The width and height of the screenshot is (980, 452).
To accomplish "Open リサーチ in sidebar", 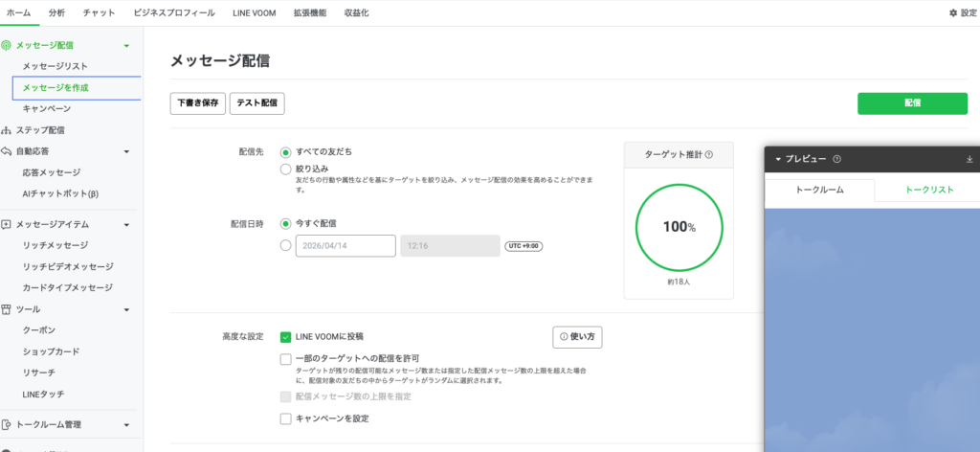I will click(x=38, y=373).
